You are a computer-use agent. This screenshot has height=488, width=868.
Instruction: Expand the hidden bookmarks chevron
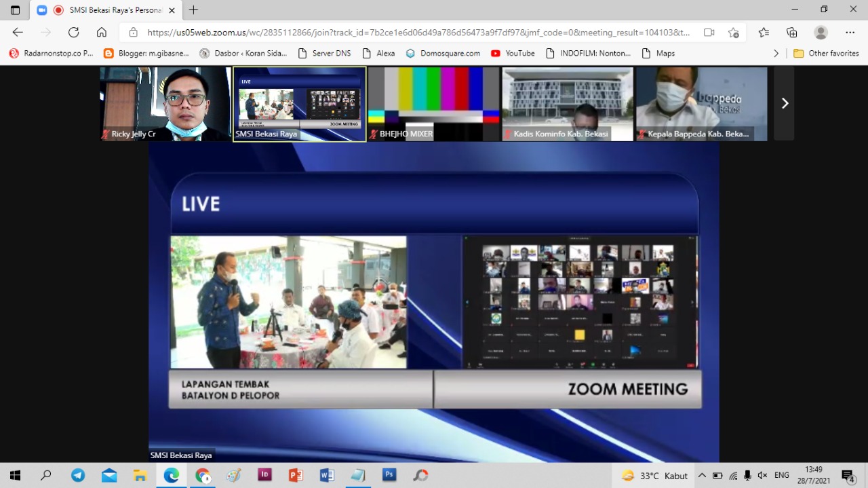(x=776, y=53)
